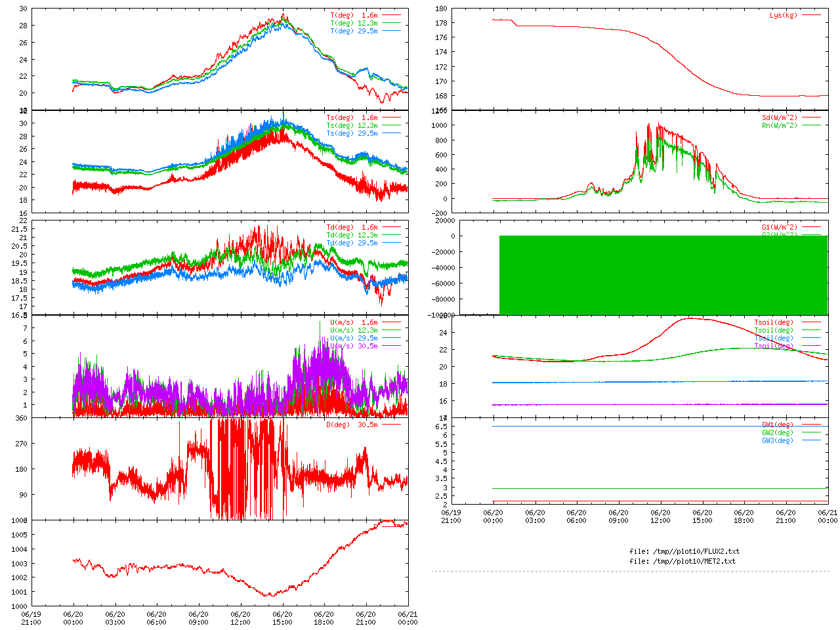The height and width of the screenshot is (630, 840).
Task: Click the 'G1(W/m^2)' legend label
Action: coord(780,227)
